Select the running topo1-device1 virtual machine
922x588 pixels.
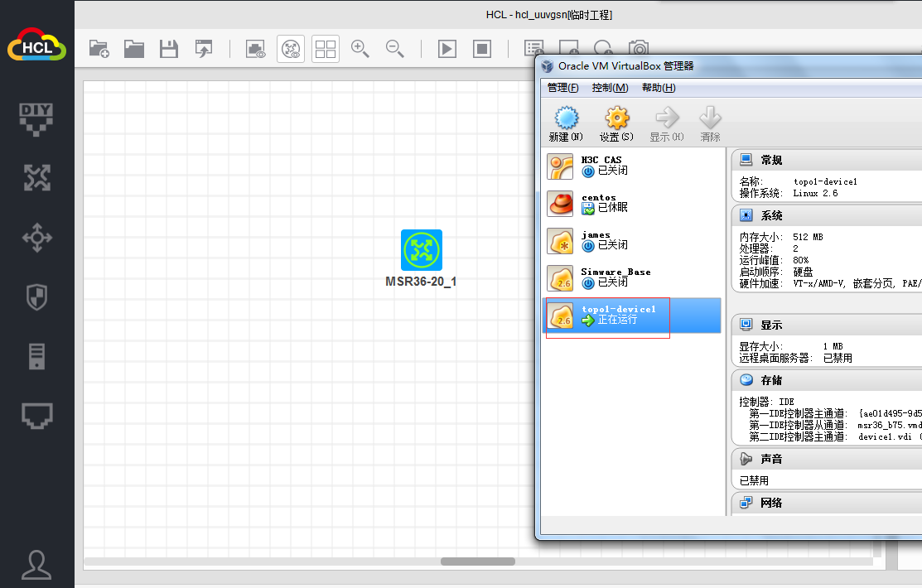[x=631, y=316]
